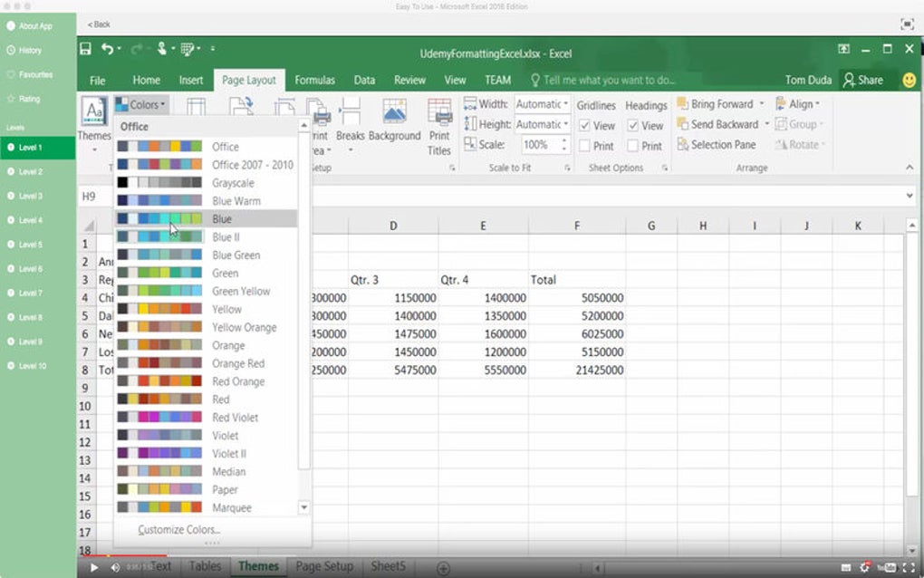Choose the Yellow Orange color theme
924x578 pixels.
coord(206,327)
